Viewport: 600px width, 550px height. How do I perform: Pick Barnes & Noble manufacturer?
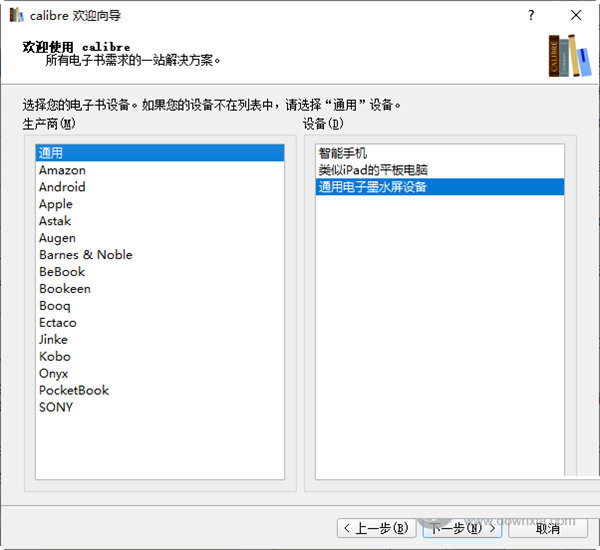[x=85, y=255]
